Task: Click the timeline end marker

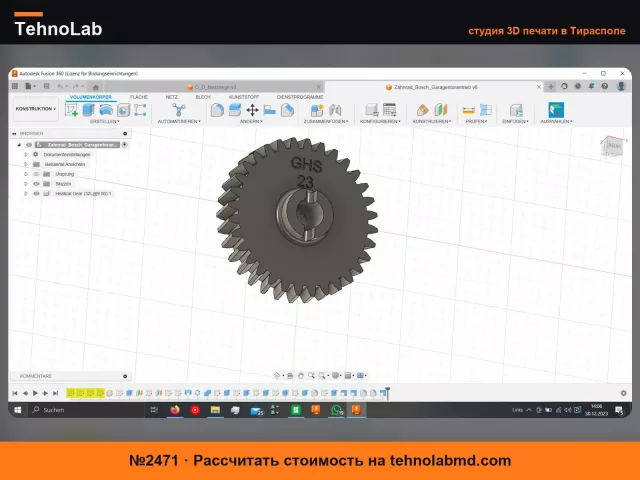Action: (x=388, y=393)
